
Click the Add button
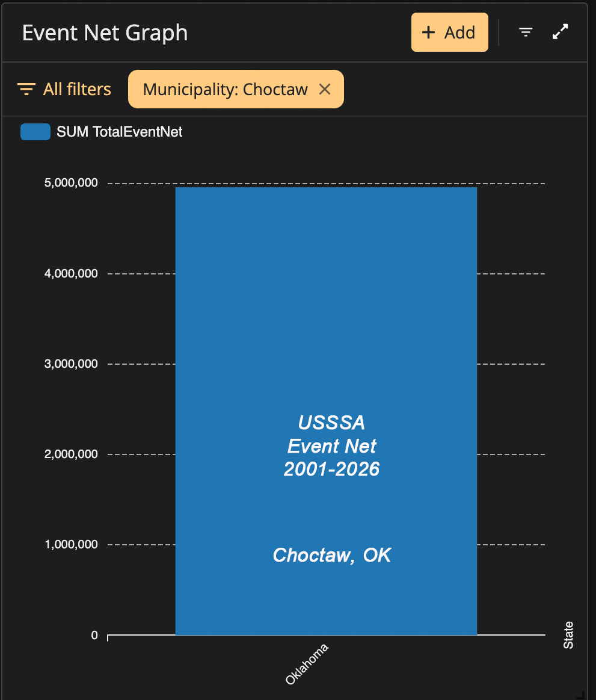pyautogui.click(x=449, y=32)
